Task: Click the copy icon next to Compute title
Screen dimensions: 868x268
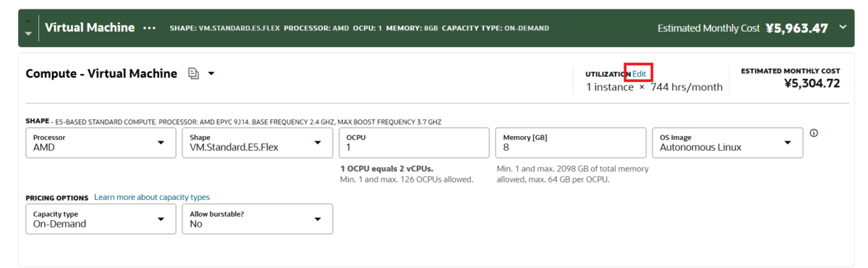Action: click(x=193, y=74)
